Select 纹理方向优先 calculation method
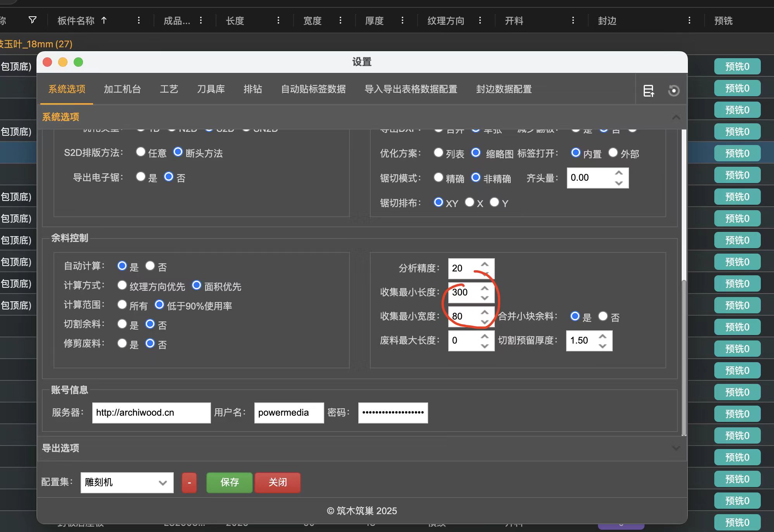The height and width of the screenshot is (532, 774). coord(122,285)
